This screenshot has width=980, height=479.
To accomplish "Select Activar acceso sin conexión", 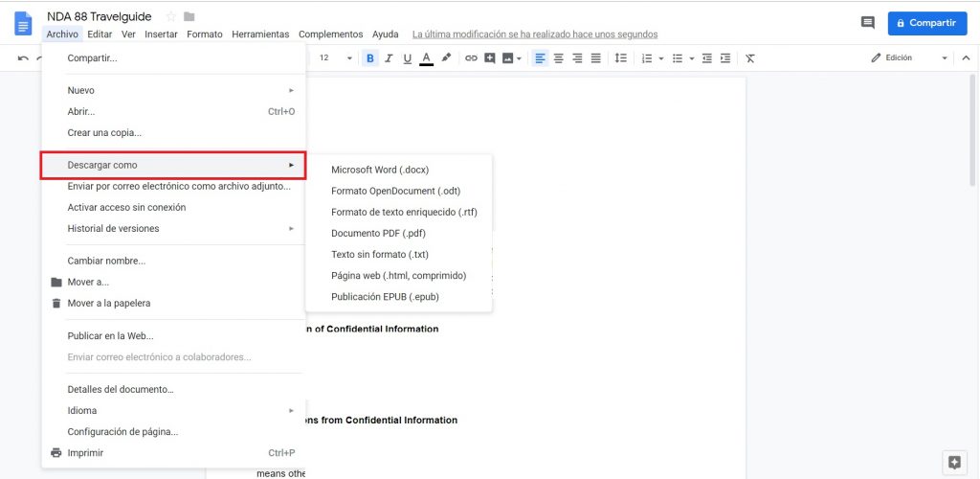I will point(174,207).
